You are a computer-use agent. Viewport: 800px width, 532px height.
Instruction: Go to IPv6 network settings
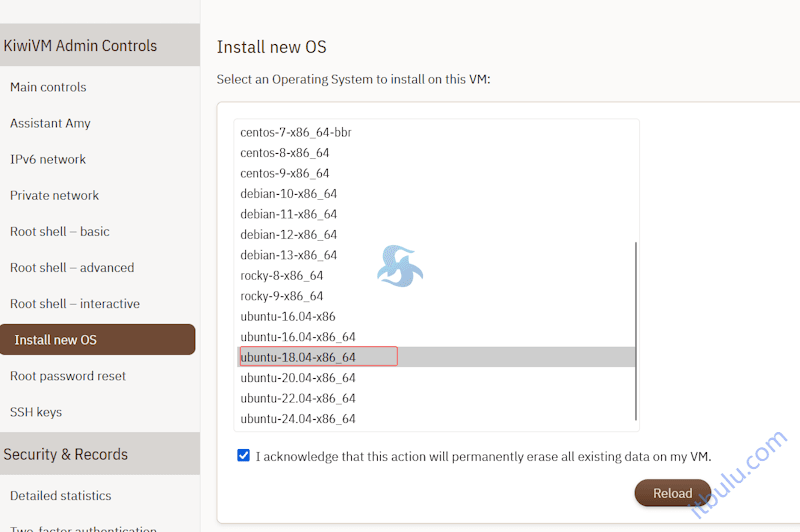pyautogui.click(x=48, y=159)
